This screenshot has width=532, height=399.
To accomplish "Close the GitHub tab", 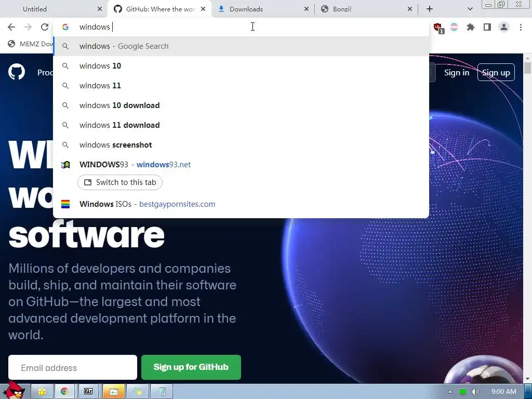I will click(203, 9).
